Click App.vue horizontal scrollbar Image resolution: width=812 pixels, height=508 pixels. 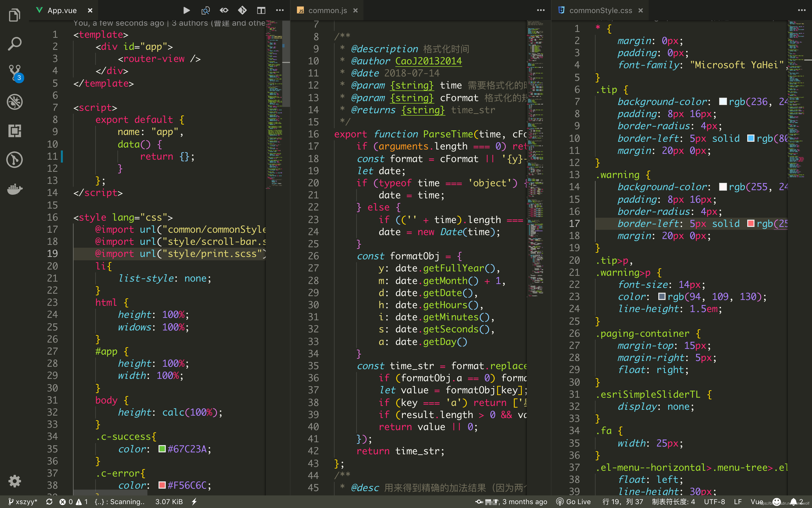pyautogui.click(x=110, y=492)
